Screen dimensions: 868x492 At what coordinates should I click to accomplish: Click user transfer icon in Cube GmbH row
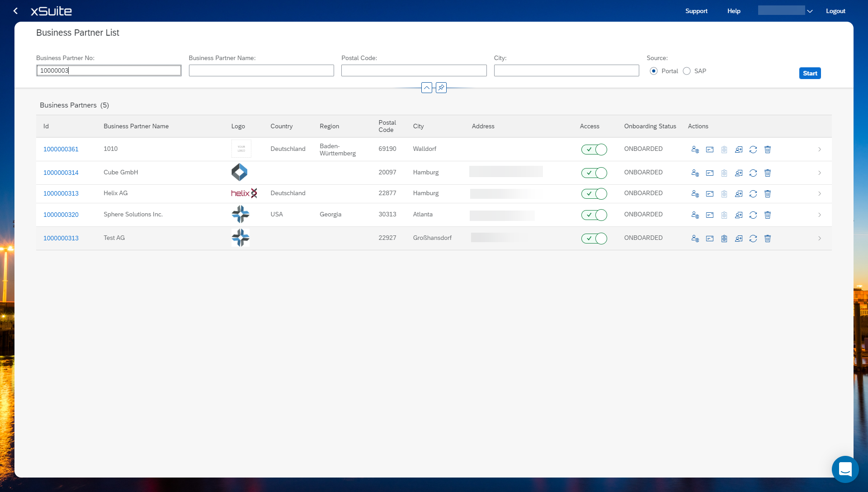pyautogui.click(x=738, y=173)
